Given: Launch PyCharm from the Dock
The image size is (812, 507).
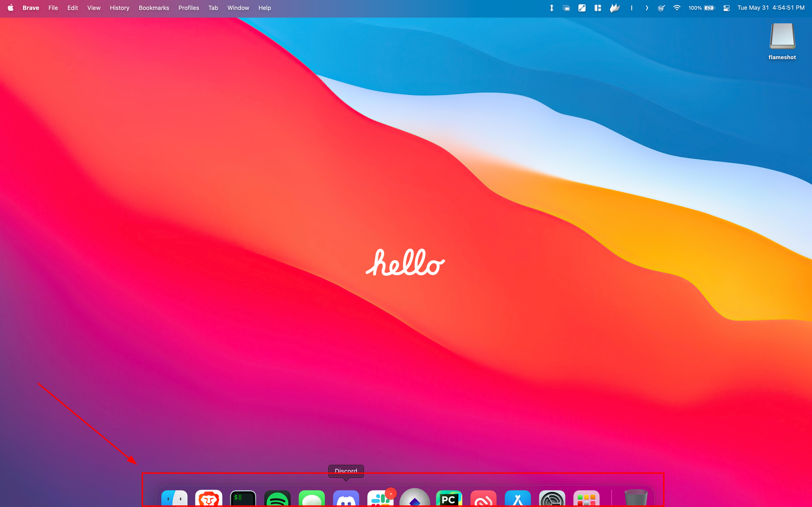Looking at the screenshot, I should coord(449,499).
